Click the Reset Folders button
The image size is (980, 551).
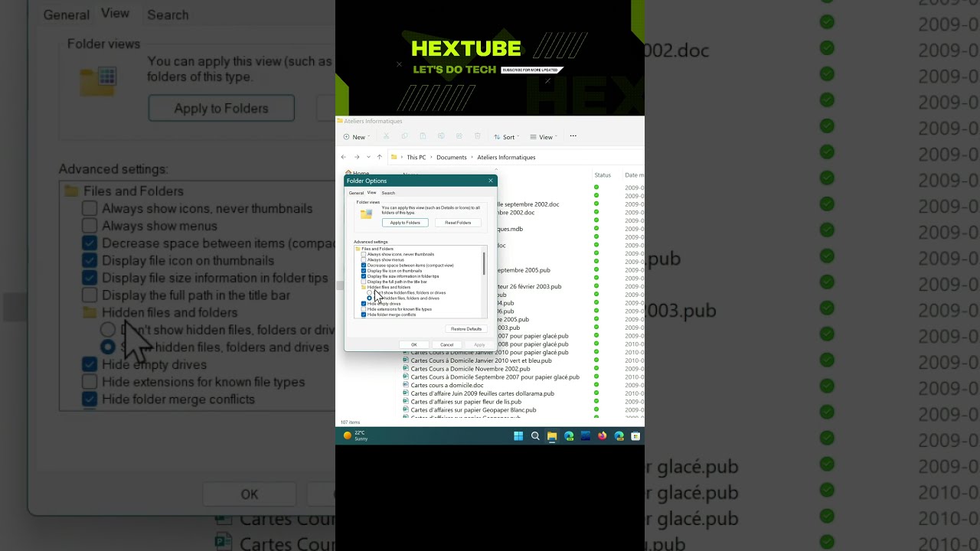(458, 223)
